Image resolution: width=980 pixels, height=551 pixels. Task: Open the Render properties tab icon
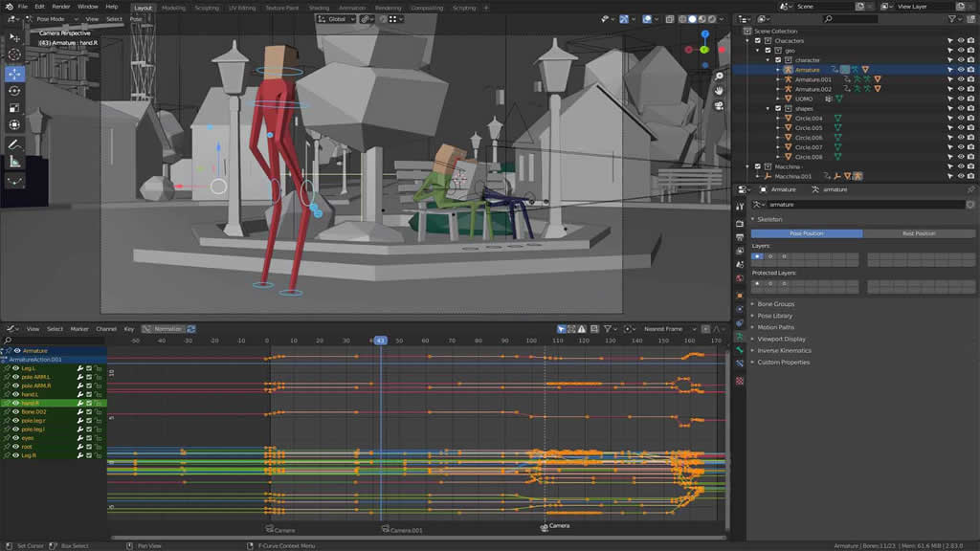(x=740, y=223)
